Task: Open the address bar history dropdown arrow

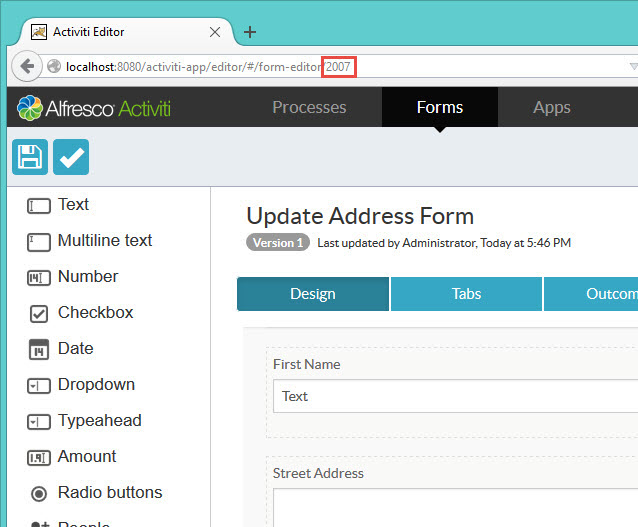Action: pos(633,66)
